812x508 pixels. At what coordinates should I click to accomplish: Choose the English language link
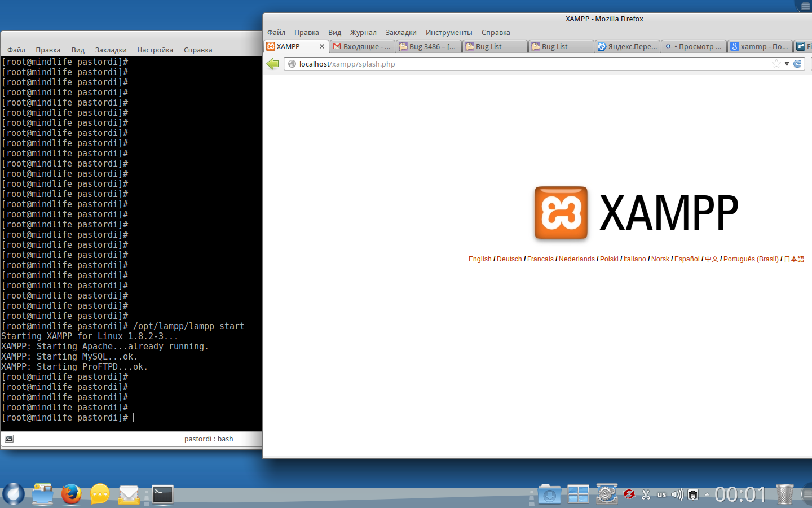click(480, 259)
